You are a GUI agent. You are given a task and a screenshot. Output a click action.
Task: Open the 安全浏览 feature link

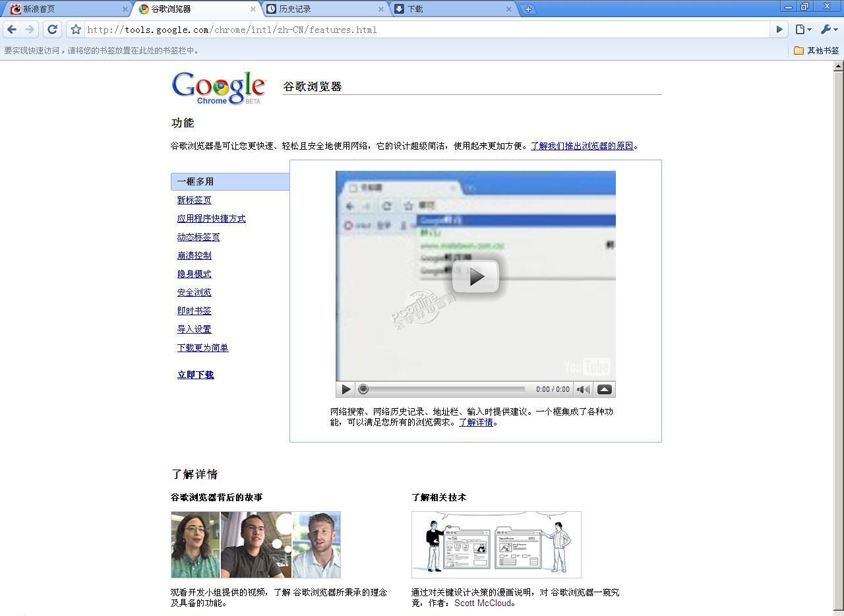coord(194,292)
